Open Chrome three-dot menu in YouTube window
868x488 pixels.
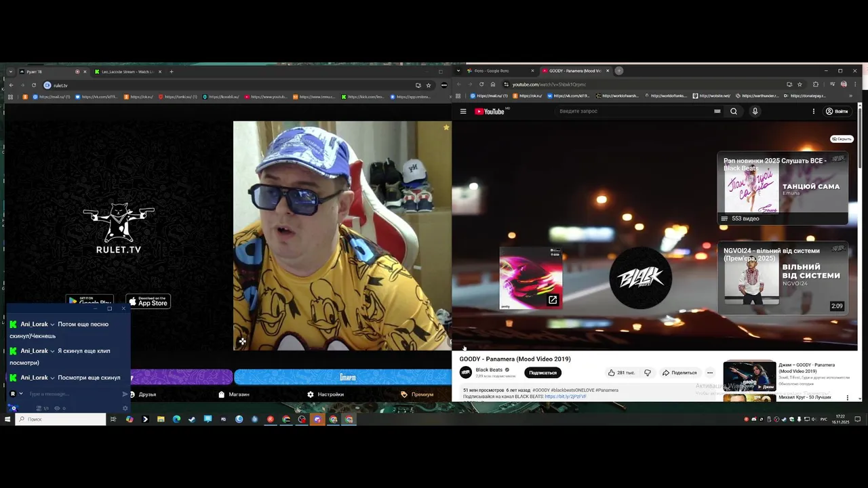(854, 84)
